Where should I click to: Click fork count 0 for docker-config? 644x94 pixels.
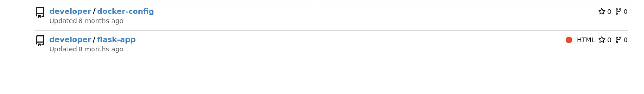[x=625, y=12]
